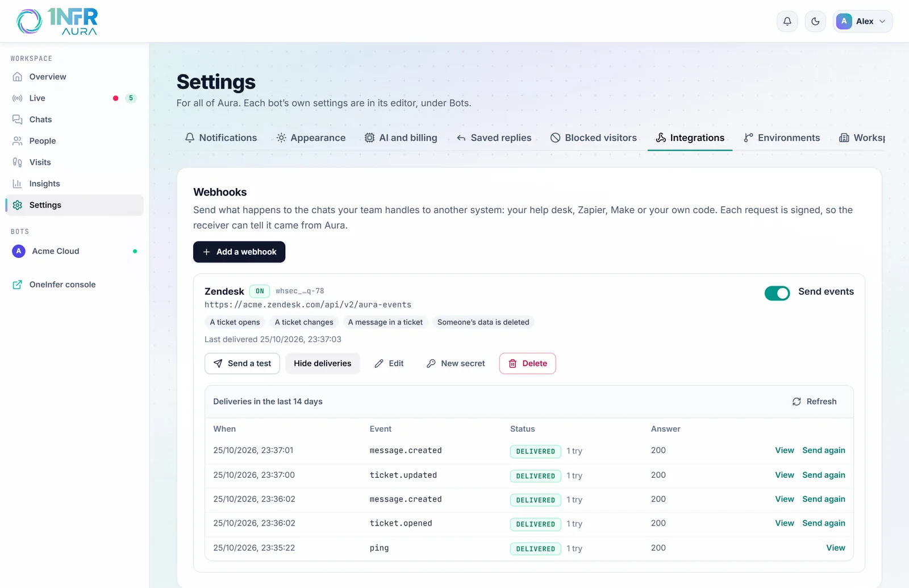Image resolution: width=909 pixels, height=588 pixels.
Task: Send again the ticket.updated delivery
Action: coord(824,475)
